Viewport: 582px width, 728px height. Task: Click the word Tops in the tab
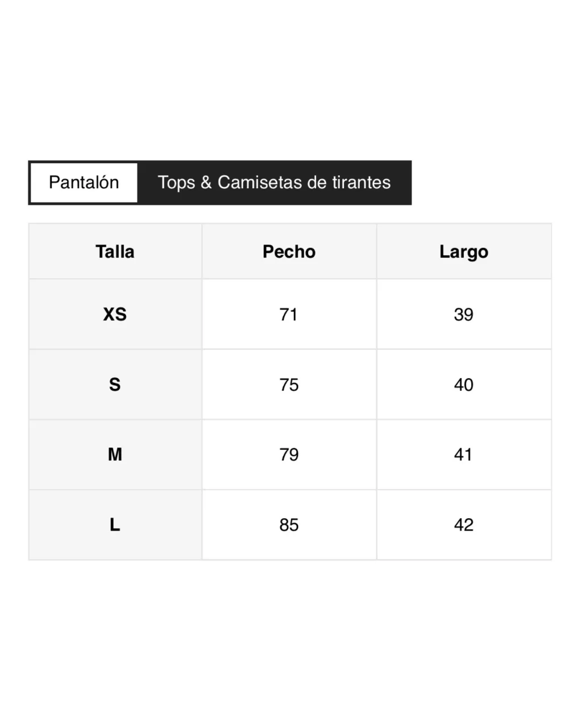176,183
